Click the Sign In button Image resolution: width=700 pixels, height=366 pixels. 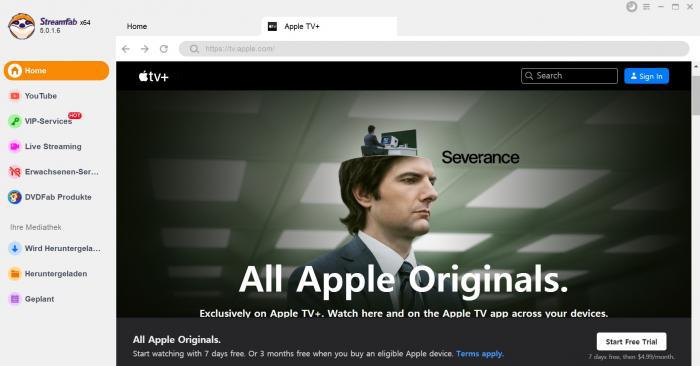[x=646, y=76]
